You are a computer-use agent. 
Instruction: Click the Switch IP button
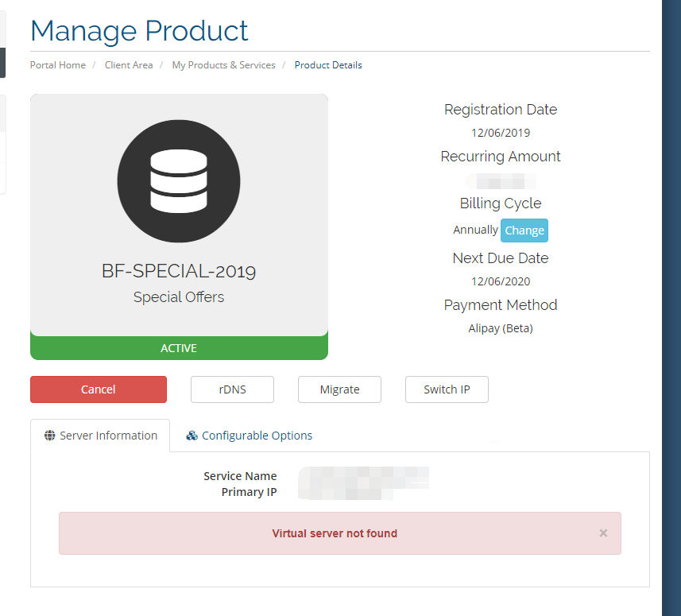click(x=447, y=389)
